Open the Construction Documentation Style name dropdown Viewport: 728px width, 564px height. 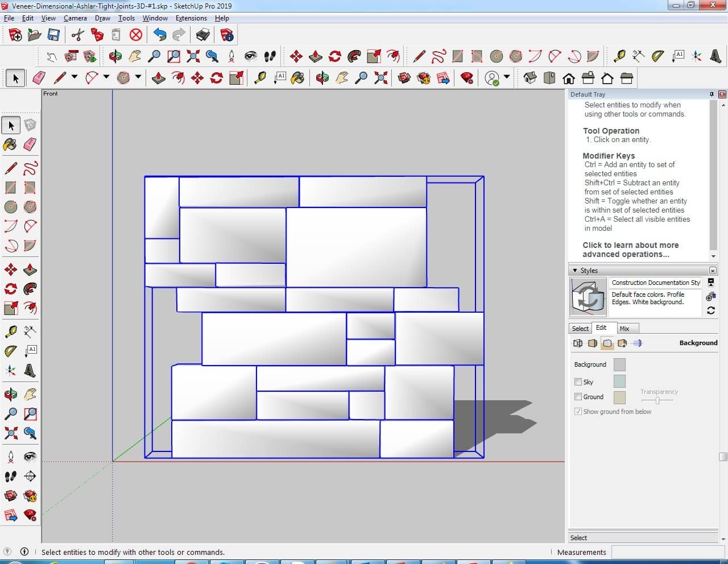pyautogui.click(x=655, y=283)
